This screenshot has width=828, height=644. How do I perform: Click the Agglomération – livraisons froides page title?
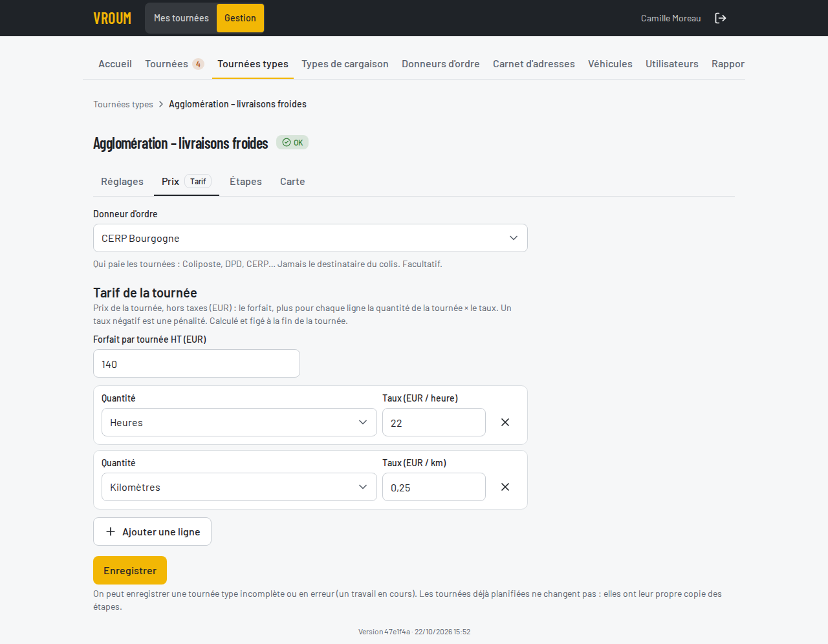[x=180, y=143]
